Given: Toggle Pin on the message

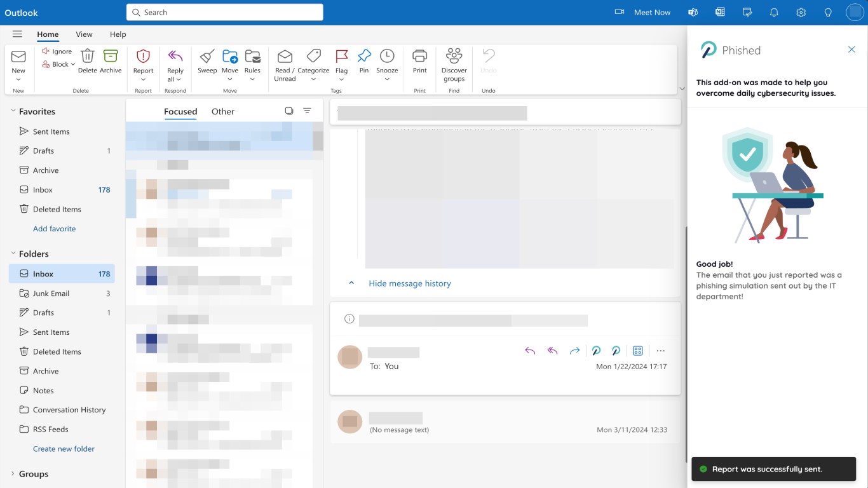Looking at the screenshot, I should [x=364, y=61].
